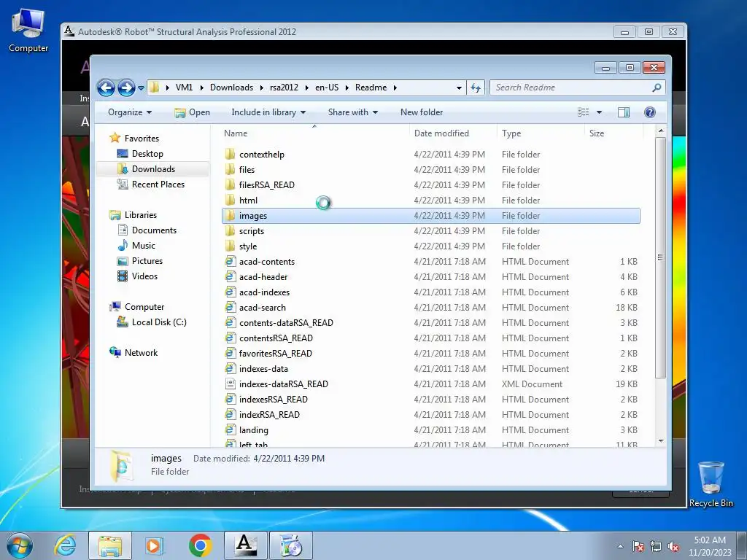Select favoritesRSA_READ file name
Viewport: 747px width, 560px height.
(275, 354)
